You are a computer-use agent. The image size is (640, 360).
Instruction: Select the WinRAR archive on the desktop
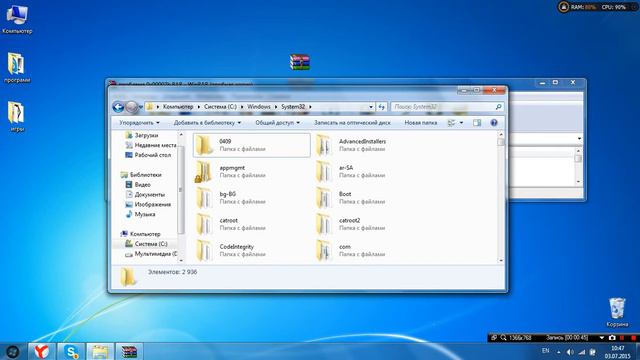pos(300,62)
